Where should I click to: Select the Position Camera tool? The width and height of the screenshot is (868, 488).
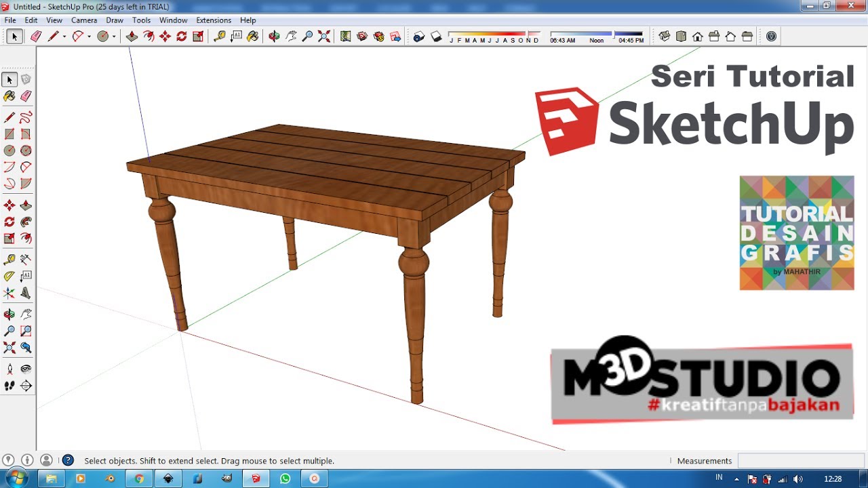tap(9, 369)
